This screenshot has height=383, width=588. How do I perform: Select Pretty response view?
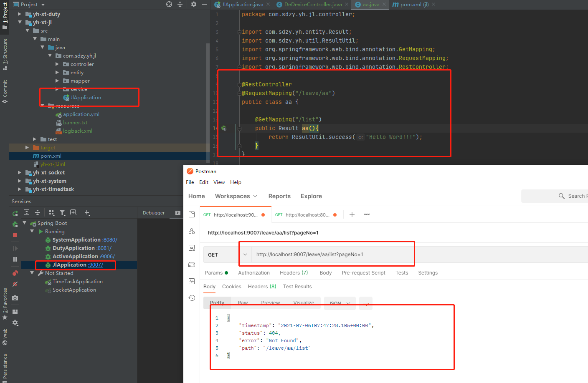[217, 303]
